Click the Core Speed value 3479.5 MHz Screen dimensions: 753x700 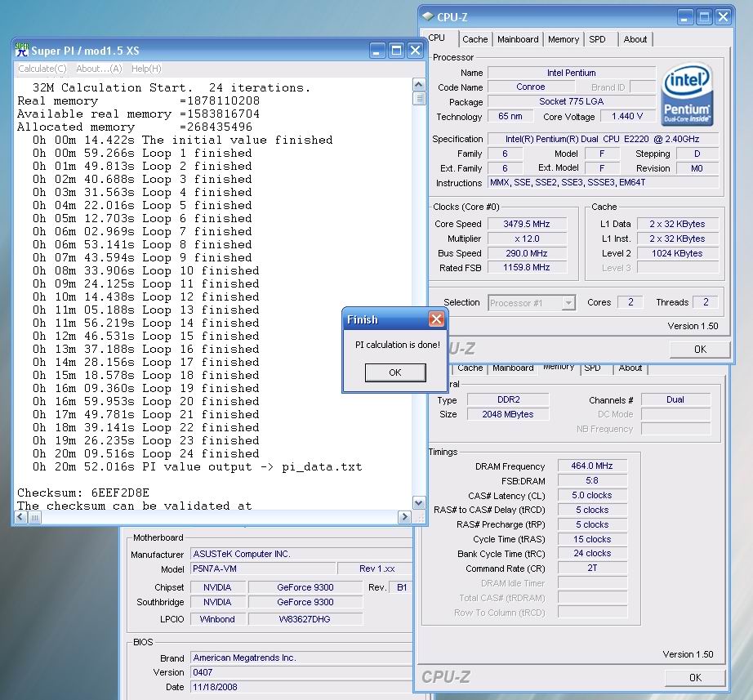pos(527,224)
